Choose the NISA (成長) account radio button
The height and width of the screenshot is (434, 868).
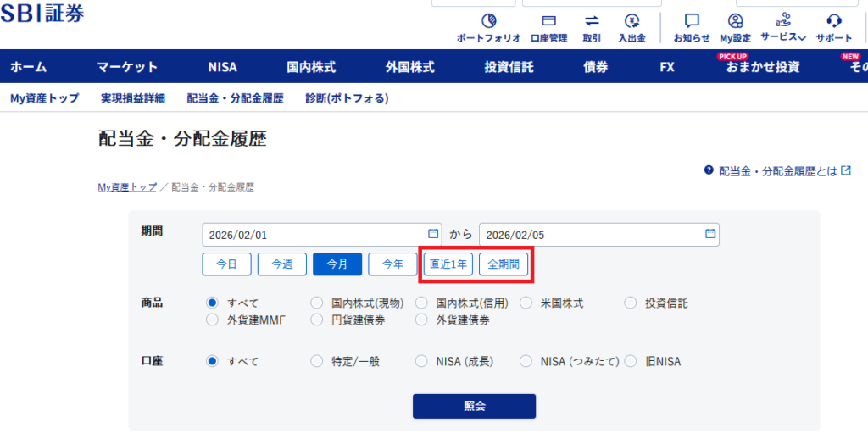[421, 361]
